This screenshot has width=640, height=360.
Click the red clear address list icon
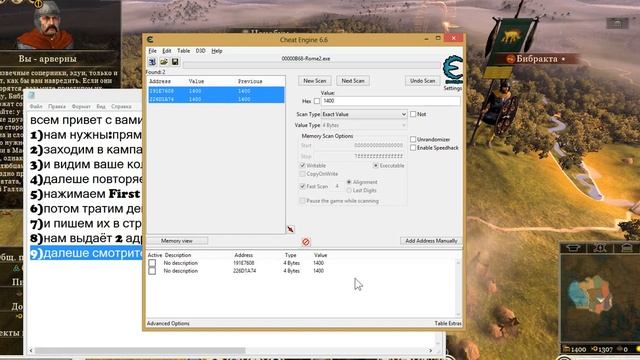306,242
